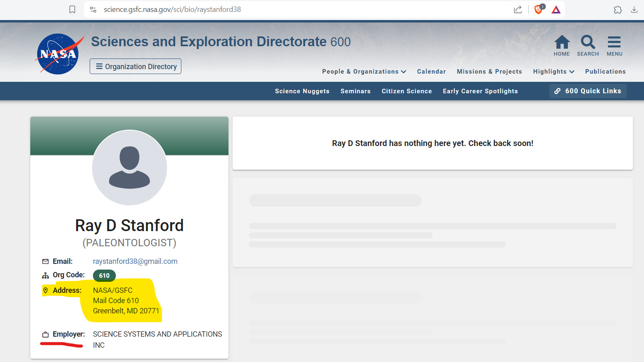The image size is (644, 362).
Task: Click the (PALEONTOLOGIST) title text
Action: 129,243
